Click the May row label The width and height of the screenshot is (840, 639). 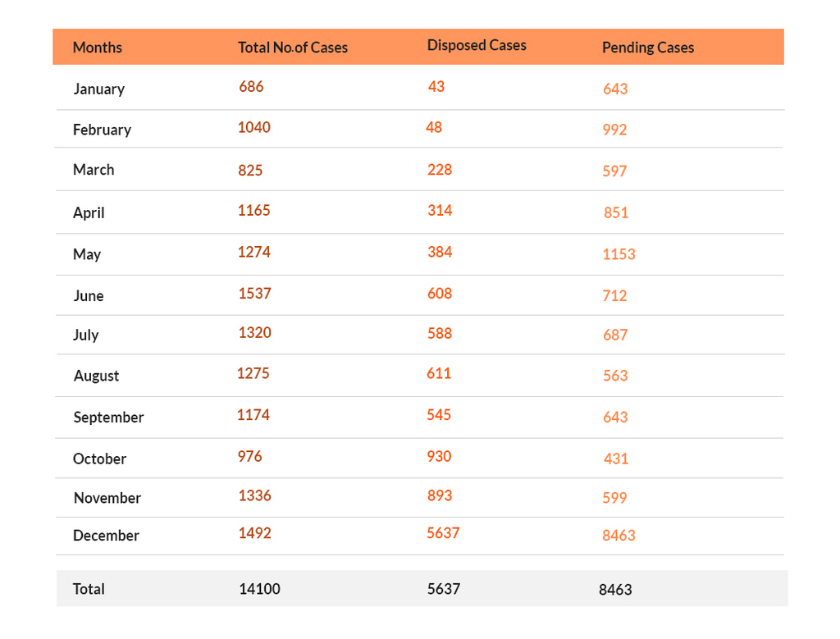coord(87,254)
